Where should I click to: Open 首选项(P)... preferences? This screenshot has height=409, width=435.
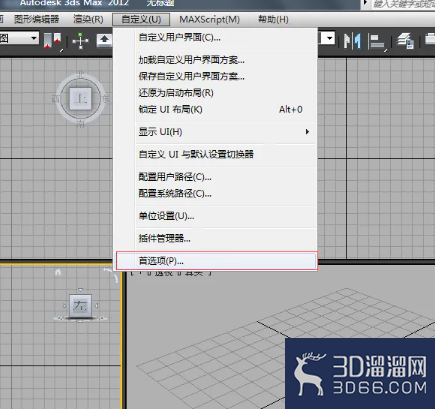[x=217, y=261]
